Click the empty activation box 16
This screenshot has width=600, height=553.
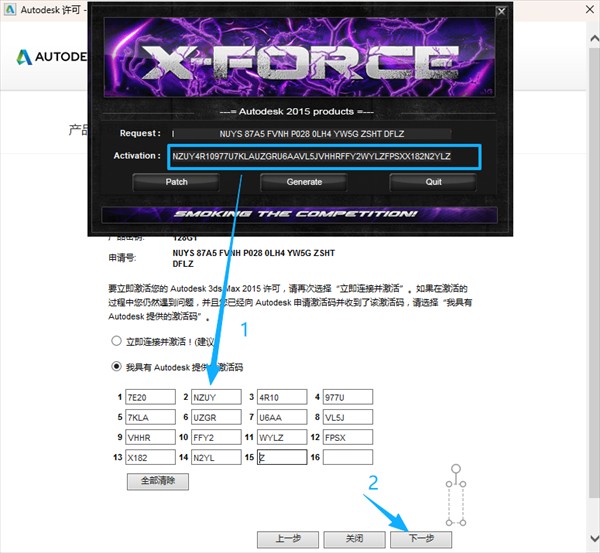point(347,457)
